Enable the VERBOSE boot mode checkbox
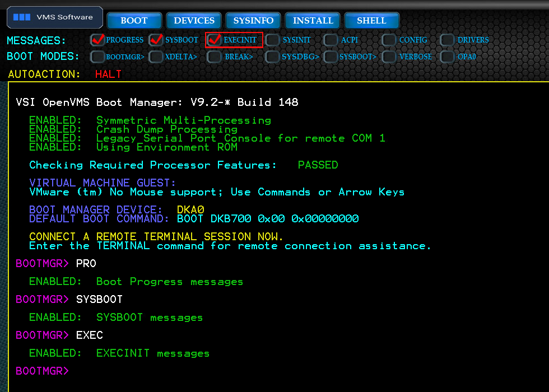The height and width of the screenshot is (392, 549). (x=389, y=57)
